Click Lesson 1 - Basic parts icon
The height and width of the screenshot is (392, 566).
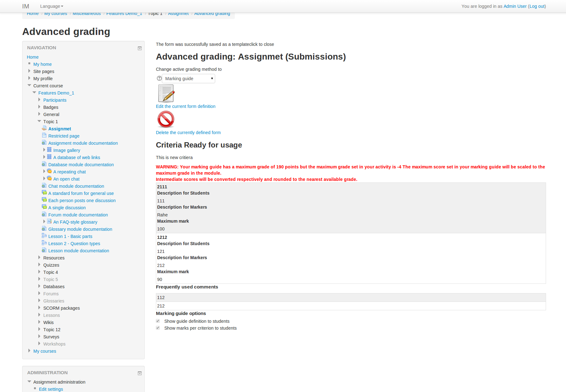point(44,236)
